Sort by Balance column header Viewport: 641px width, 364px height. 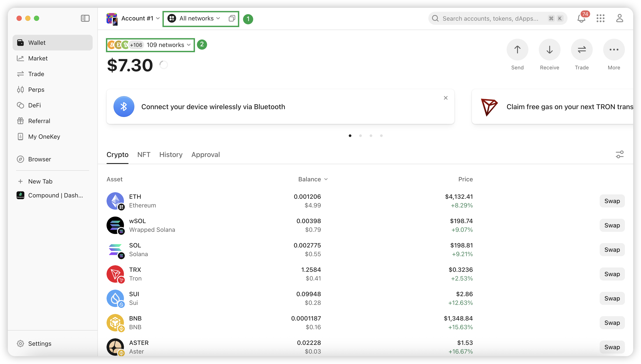click(313, 179)
